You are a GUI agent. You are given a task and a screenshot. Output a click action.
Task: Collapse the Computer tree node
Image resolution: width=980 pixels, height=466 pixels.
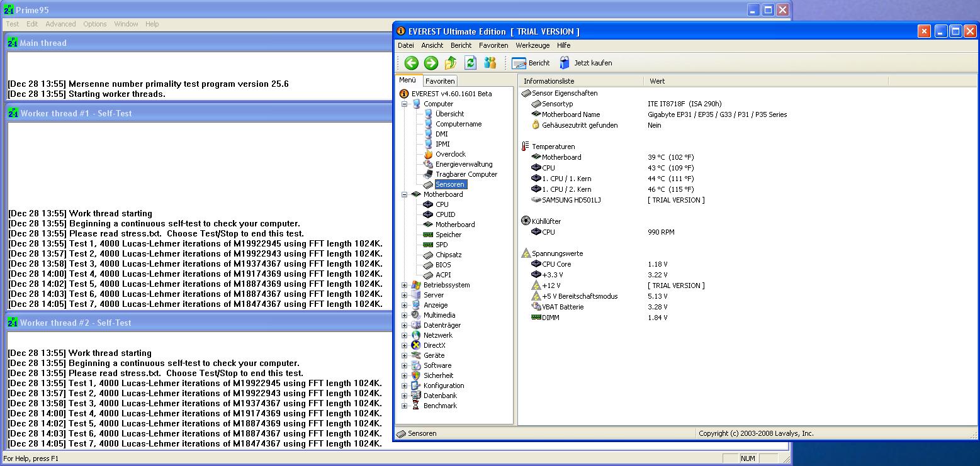[x=404, y=104]
